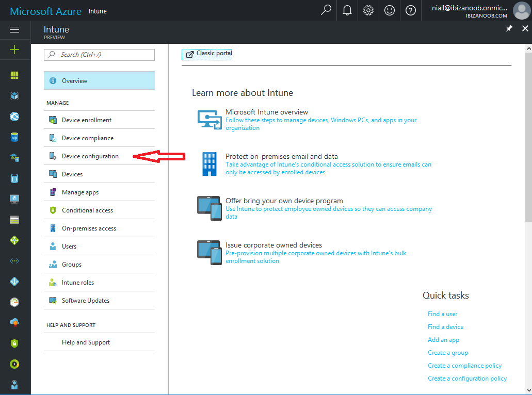The height and width of the screenshot is (395, 532).
Task: Click the Intune breadcrumb in top bar
Action: tap(98, 11)
